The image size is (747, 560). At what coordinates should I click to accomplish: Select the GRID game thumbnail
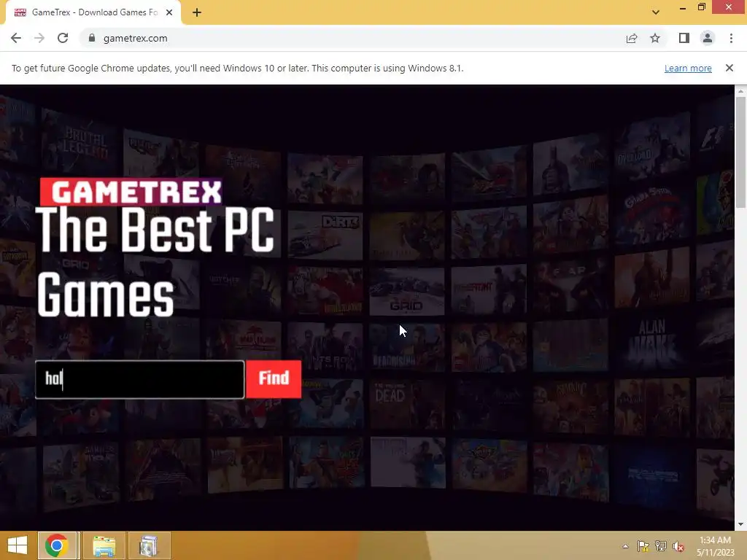(407, 291)
